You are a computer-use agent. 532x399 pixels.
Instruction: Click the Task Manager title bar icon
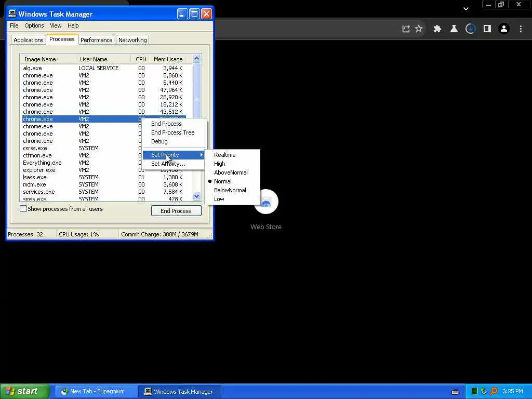tap(12, 14)
